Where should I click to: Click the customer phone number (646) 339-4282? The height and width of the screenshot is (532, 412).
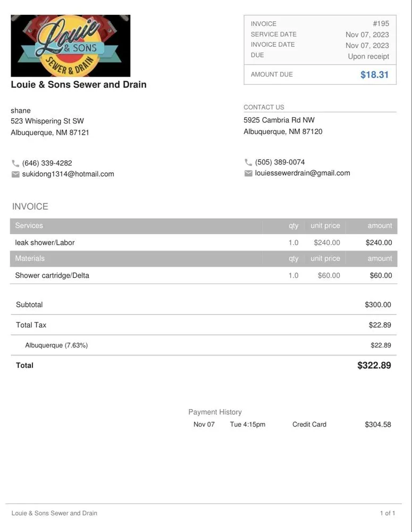(x=47, y=163)
